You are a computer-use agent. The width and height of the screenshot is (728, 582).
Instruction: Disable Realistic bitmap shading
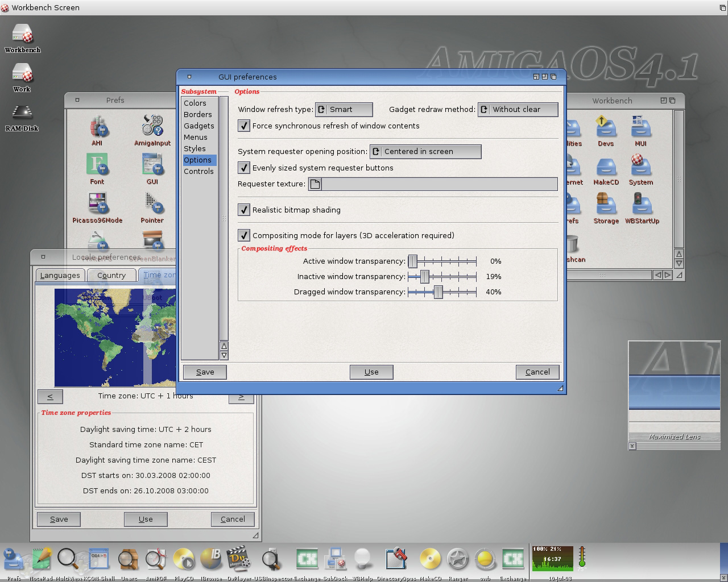pyautogui.click(x=244, y=210)
